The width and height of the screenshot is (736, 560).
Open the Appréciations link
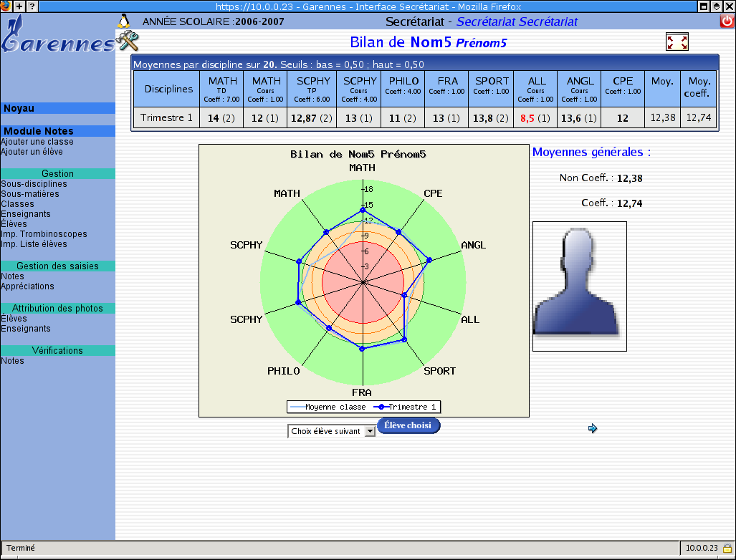pyautogui.click(x=27, y=286)
